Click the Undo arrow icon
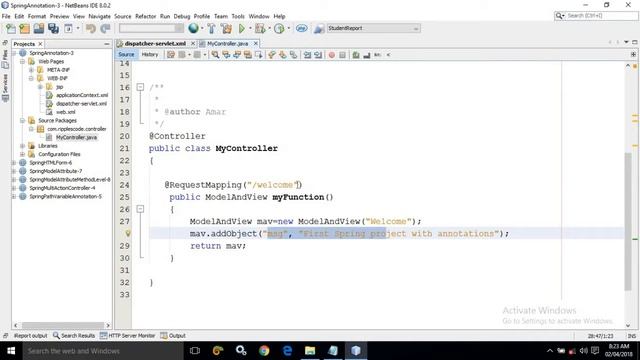The image size is (640, 360). pyautogui.click(x=91, y=29)
